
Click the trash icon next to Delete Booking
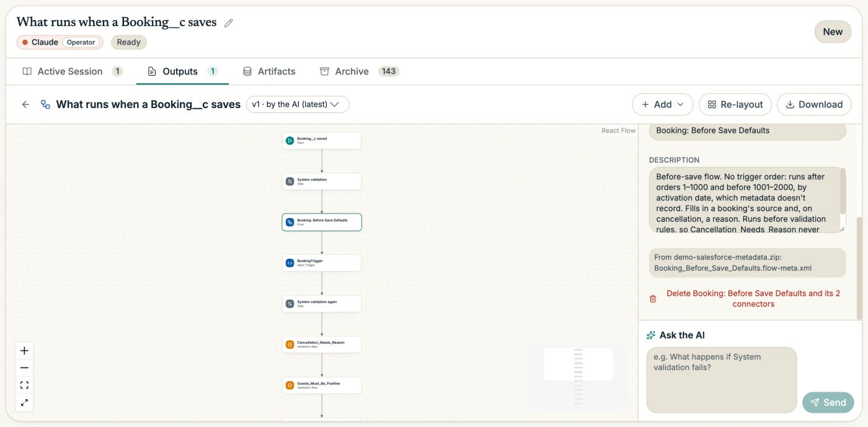(x=653, y=299)
